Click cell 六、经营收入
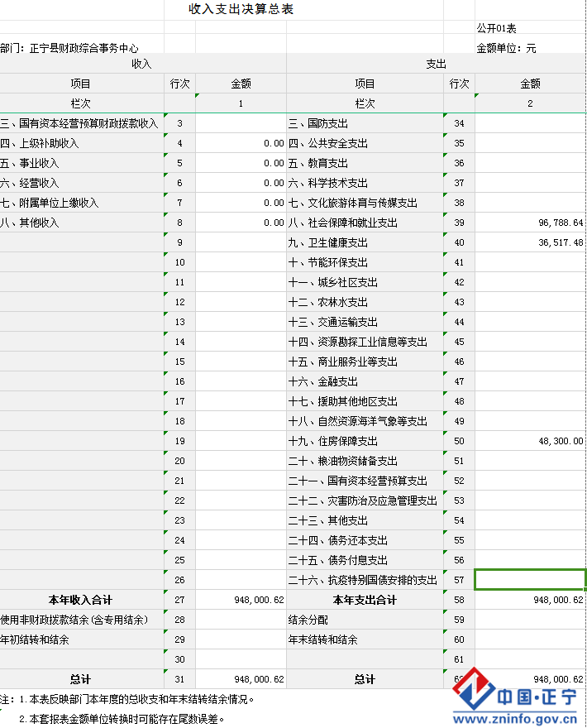Screen dimensions: 587x728 click(x=82, y=183)
